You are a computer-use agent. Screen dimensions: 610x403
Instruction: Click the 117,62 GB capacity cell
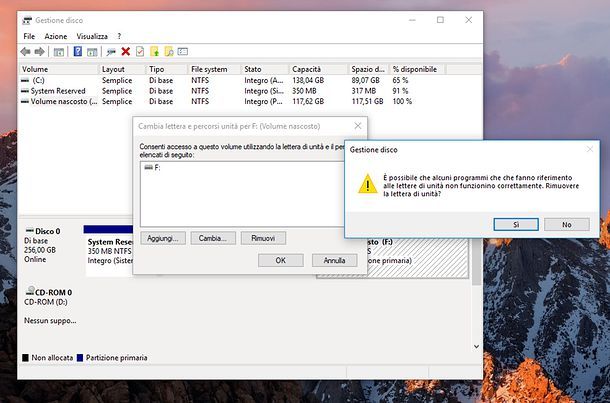pos(308,102)
